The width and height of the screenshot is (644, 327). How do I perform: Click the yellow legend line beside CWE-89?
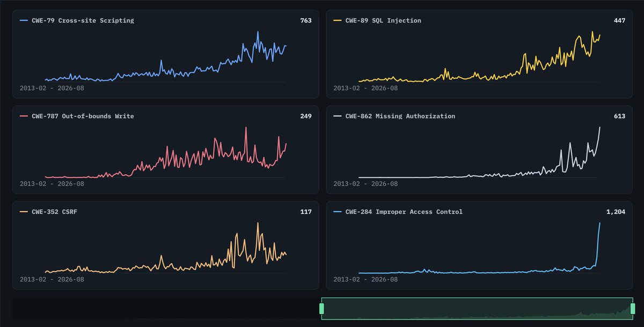pyautogui.click(x=338, y=20)
